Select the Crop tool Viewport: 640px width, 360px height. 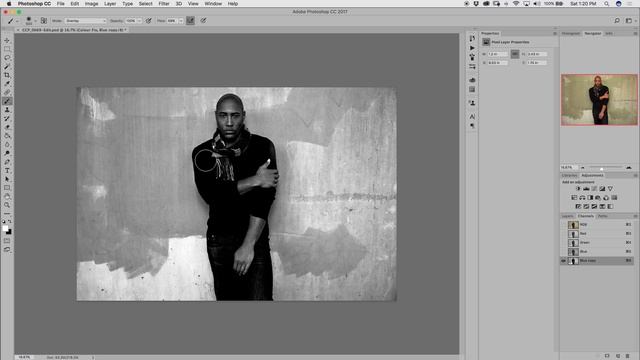(7, 75)
